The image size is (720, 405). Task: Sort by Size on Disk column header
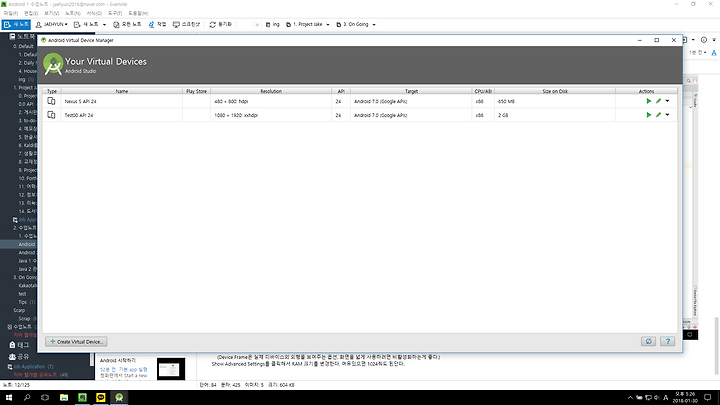pyautogui.click(x=555, y=91)
